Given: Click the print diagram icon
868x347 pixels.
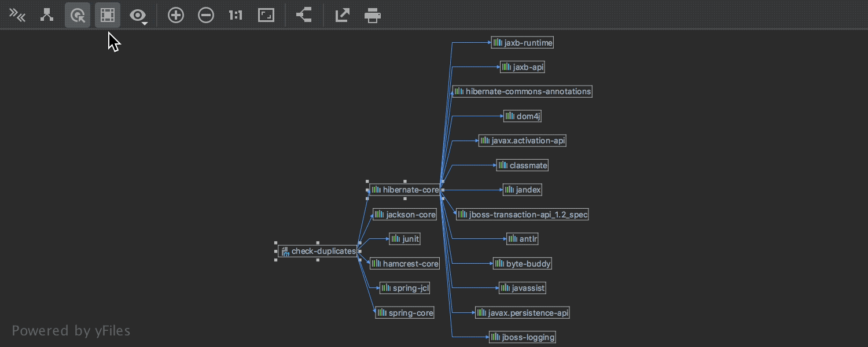Looking at the screenshot, I should coord(373,16).
